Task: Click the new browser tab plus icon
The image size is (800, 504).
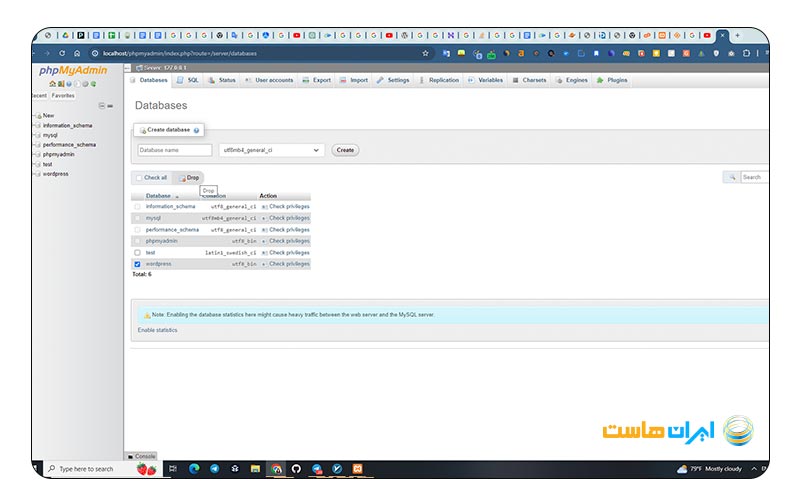Action: tap(737, 35)
